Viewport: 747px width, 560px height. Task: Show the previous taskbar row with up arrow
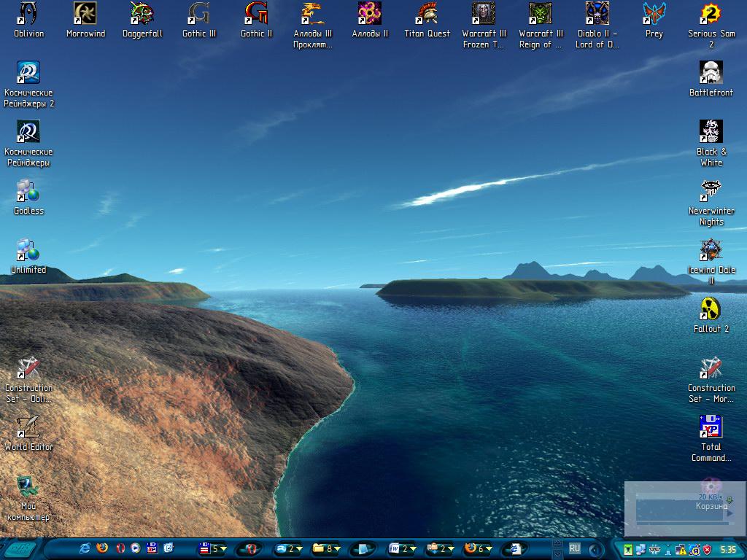pyautogui.click(x=558, y=542)
